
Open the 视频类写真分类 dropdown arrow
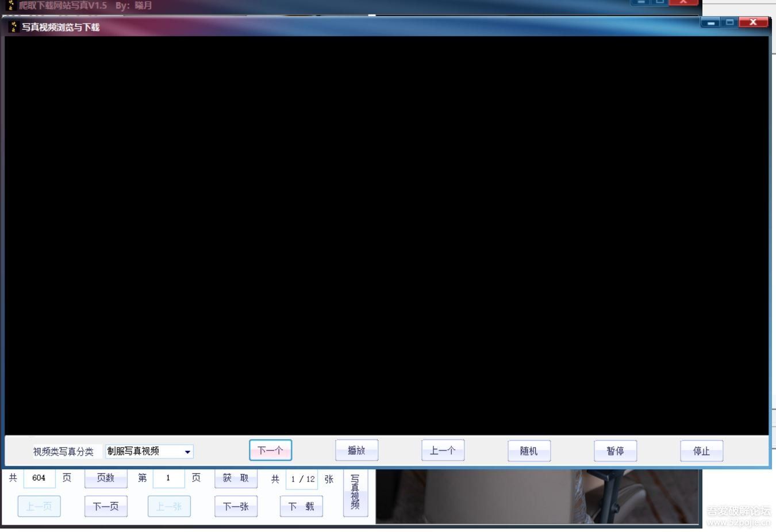coord(187,452)
